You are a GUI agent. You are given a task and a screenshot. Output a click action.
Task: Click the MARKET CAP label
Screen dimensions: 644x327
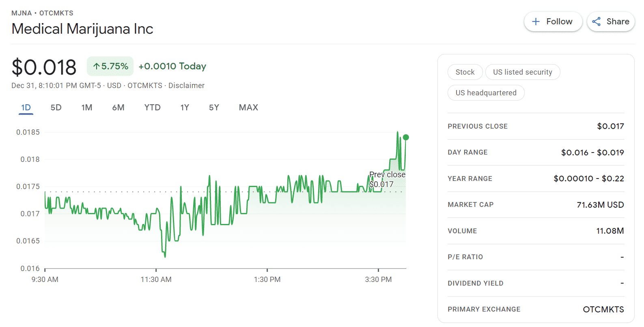471,204
